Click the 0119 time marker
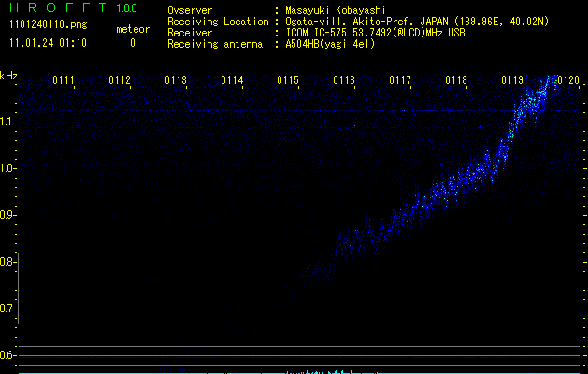Image resolution: width=588 pixels, height=374 pixels. pos(512,80)
